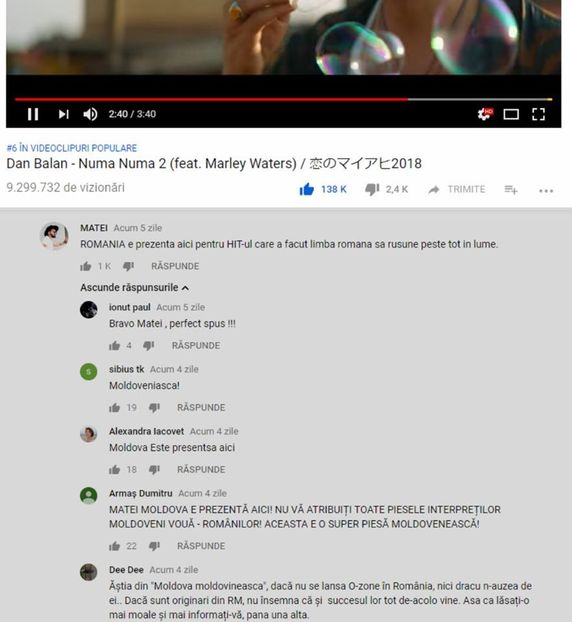The width and height of the screenshot is (572, 622).
Task: Open the three-dot more actions menu
Action: [x=546, y=191]
